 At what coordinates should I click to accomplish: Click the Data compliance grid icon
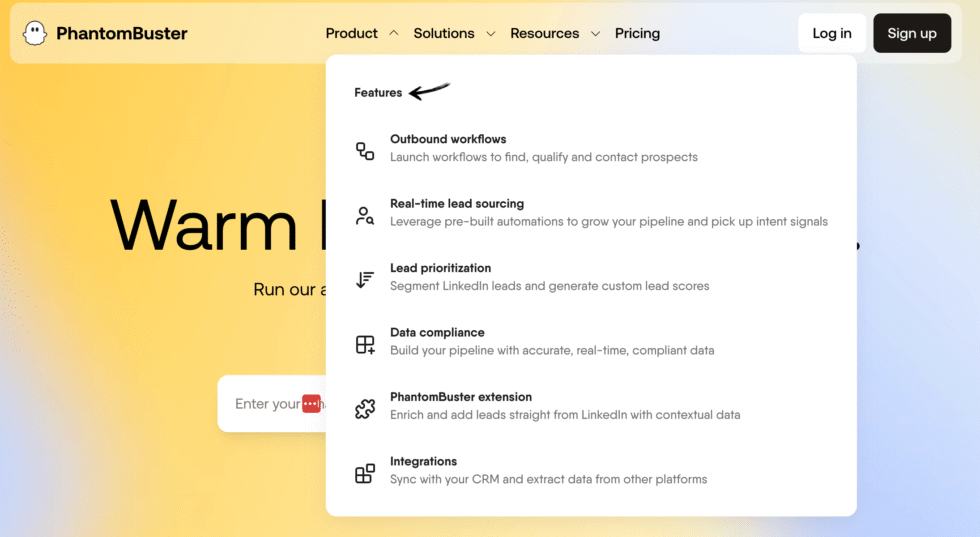[x=365, y=344]
